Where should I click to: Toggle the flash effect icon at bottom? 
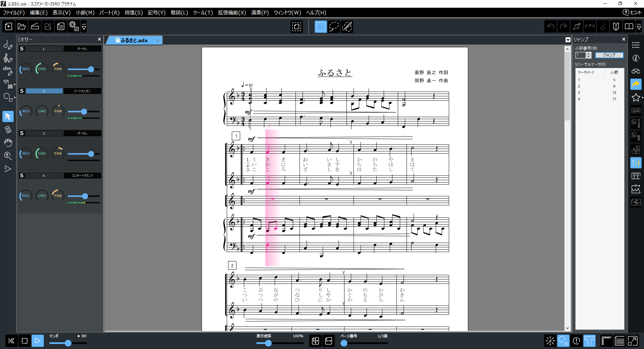click(x=550, y=341)
